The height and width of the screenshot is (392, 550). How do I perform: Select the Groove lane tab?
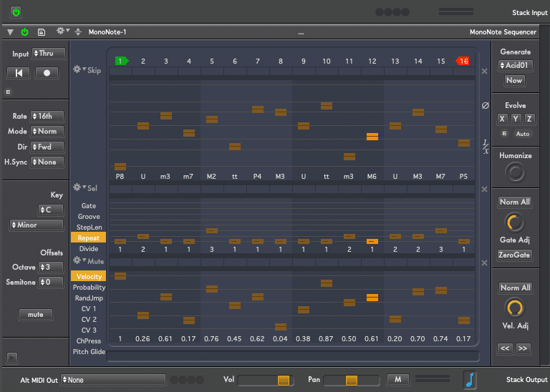point(88,217)
